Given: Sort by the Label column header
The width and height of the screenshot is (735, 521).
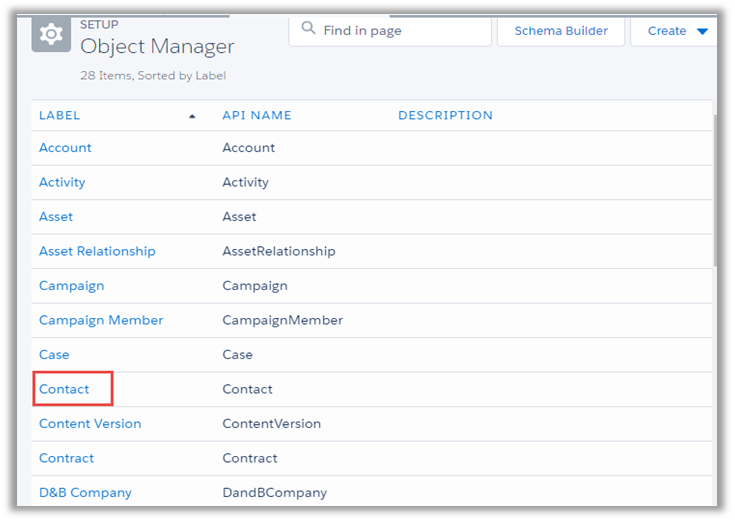Looking at the screenshot, I should [60, 115].
